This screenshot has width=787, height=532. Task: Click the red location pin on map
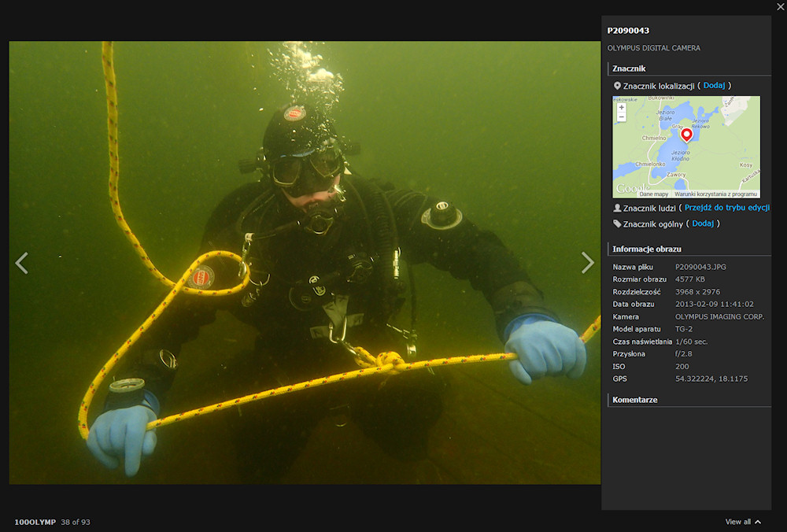coord(686,135)
